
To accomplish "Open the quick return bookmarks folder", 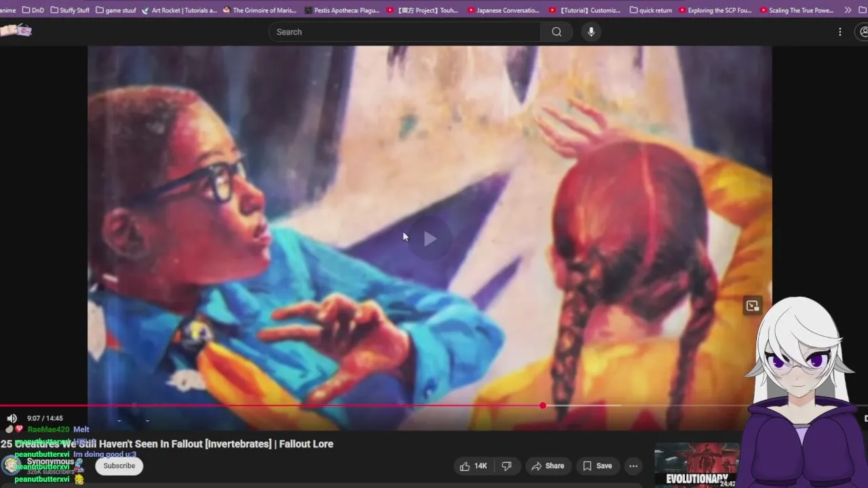I will [x=650, y=10].
